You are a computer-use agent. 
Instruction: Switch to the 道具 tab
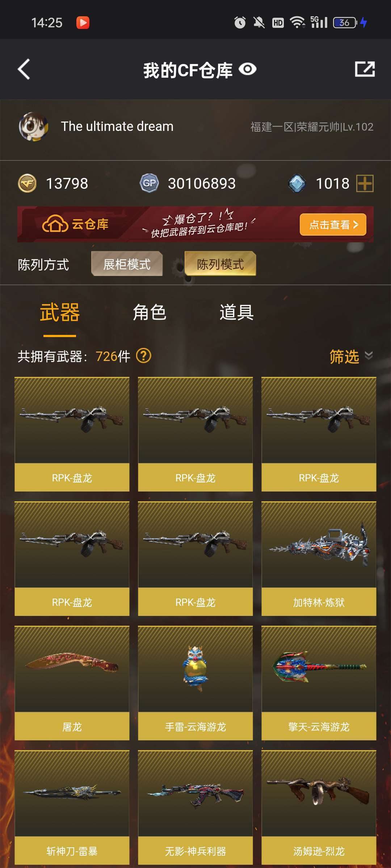tap(236, 312)
